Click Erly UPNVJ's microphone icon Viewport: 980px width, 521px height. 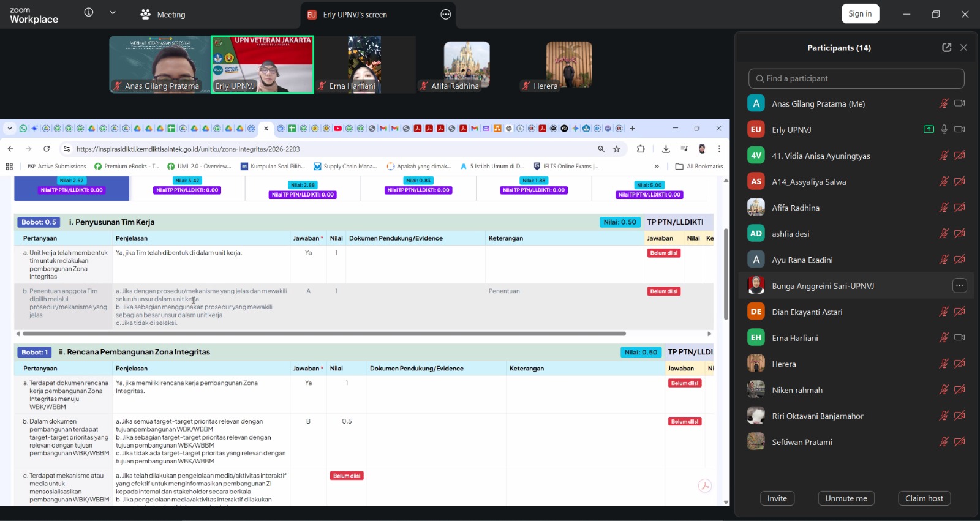point(944,129)
